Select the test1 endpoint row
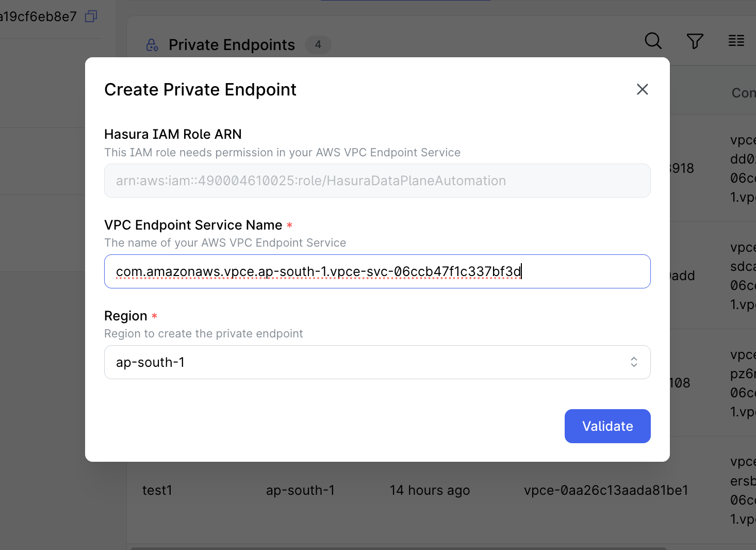 [x=158, y=490]
